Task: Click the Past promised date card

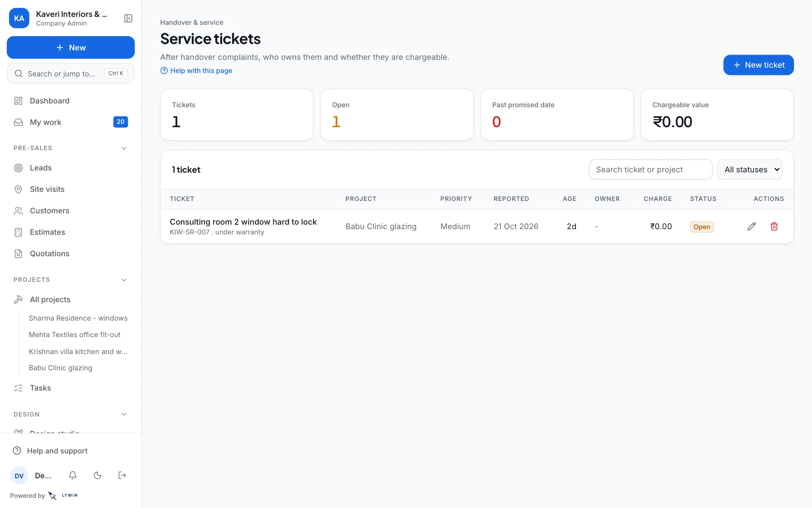Action: click(557, 115)
